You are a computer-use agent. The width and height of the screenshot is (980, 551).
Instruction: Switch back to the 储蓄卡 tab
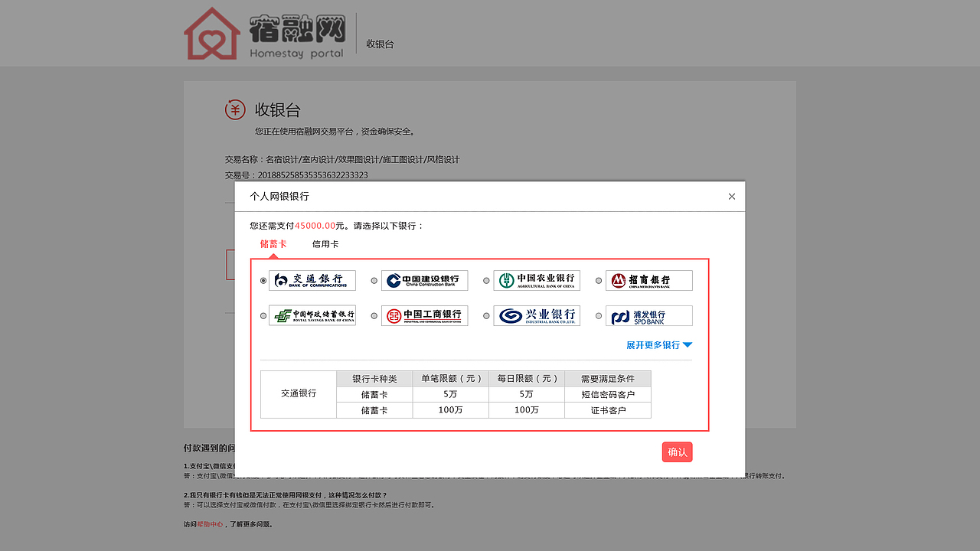273,243
